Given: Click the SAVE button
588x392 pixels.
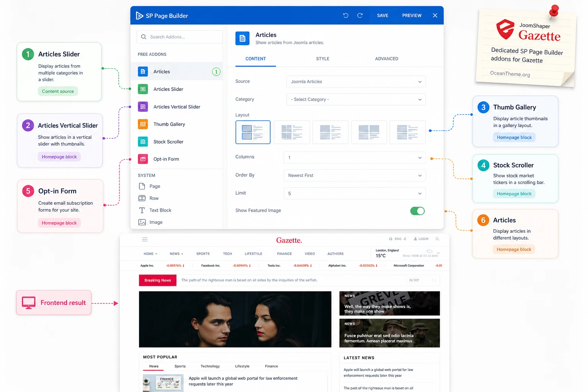Looking at the screenshot, I should click(x=382, y=16).
